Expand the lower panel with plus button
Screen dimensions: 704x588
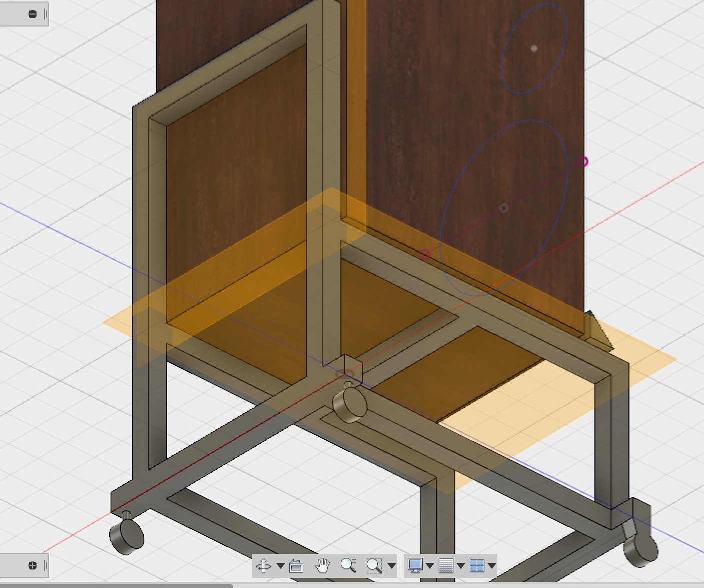click(x=33, y=565)
